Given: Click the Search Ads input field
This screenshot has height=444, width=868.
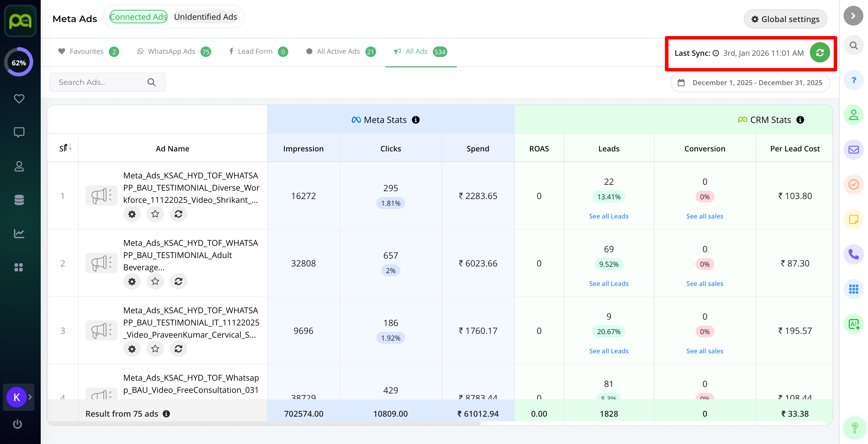Looking at the screenshot, I should point(101,83).
